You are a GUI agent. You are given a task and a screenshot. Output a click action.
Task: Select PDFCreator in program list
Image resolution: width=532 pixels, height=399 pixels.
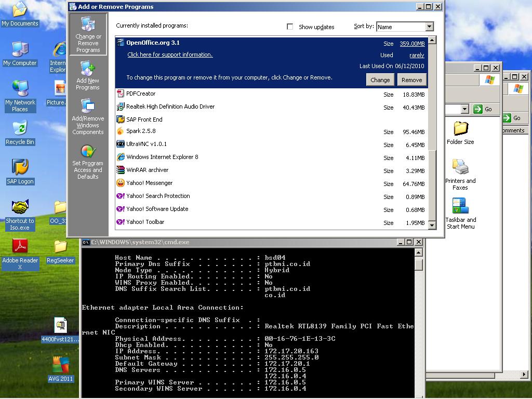pyautogui.click(x=141, y=94)
